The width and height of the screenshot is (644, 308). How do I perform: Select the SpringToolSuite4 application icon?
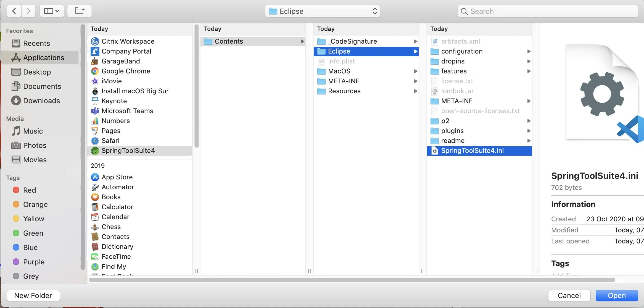[x=95, y=151]
